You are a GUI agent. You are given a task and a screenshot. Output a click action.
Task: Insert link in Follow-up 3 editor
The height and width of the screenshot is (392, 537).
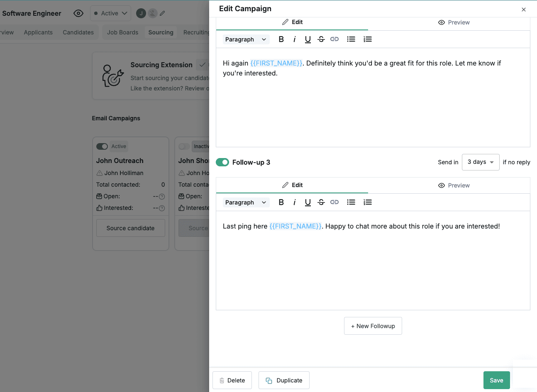point(334,202)
